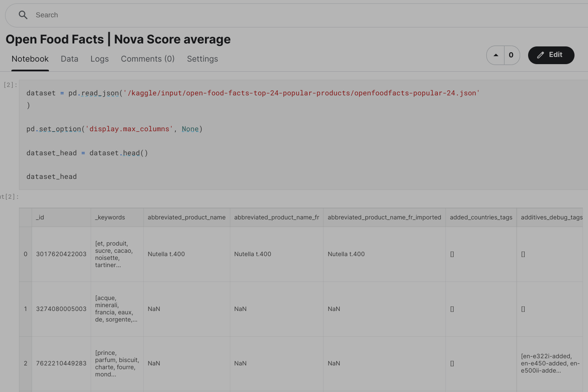
Task: Select the _keywords column header
Action: coord(117,217)
